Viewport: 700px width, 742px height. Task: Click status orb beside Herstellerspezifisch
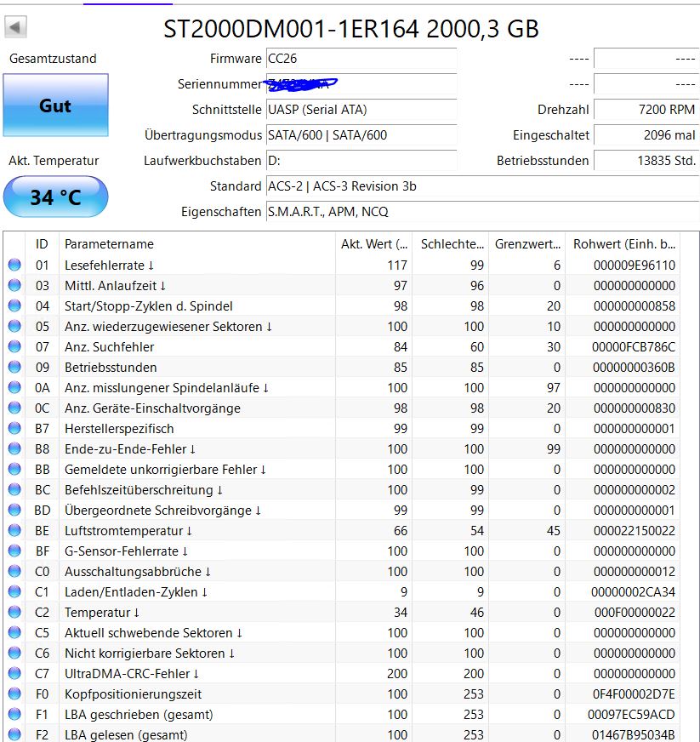14,428
